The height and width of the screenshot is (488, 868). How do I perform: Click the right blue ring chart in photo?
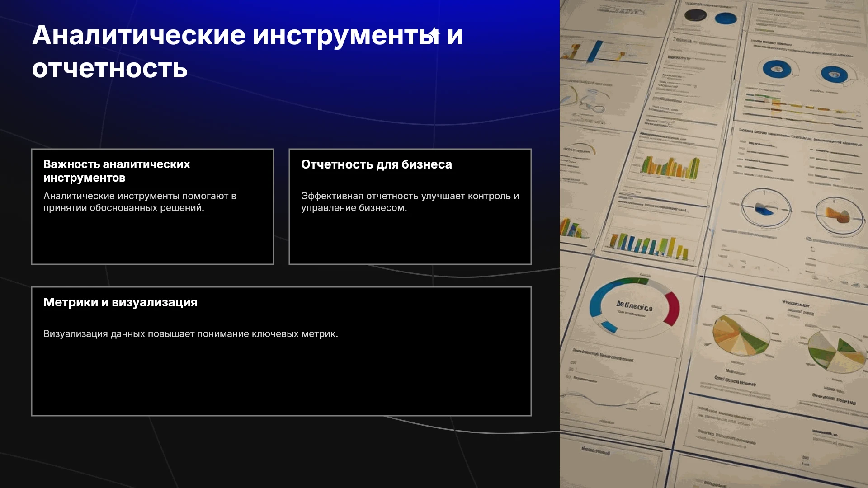coord(834,74)
